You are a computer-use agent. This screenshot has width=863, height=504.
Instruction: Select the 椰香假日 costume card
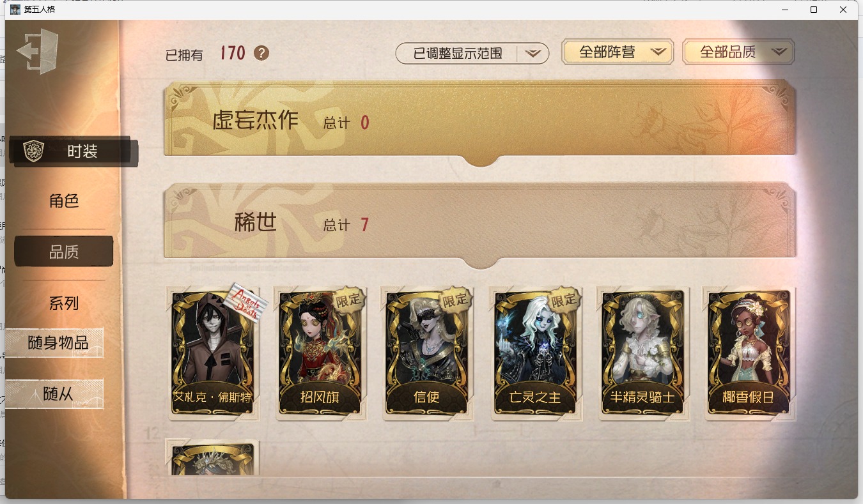pyautogui.click(x=749, y=354)
